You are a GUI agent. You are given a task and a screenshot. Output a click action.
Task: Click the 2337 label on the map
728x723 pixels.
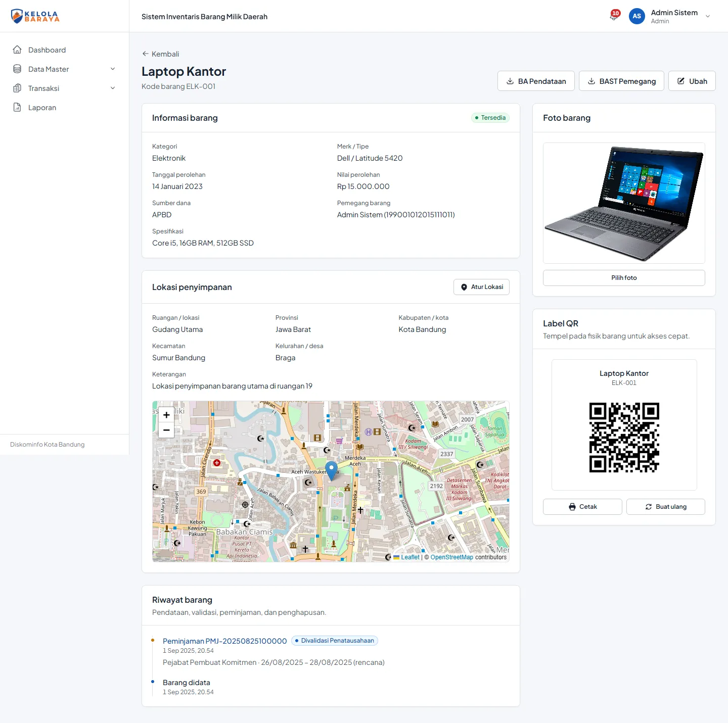point(447,454)
